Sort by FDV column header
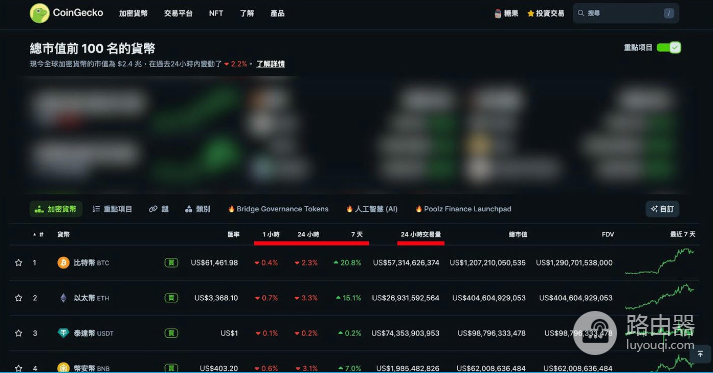 point(608,235)
